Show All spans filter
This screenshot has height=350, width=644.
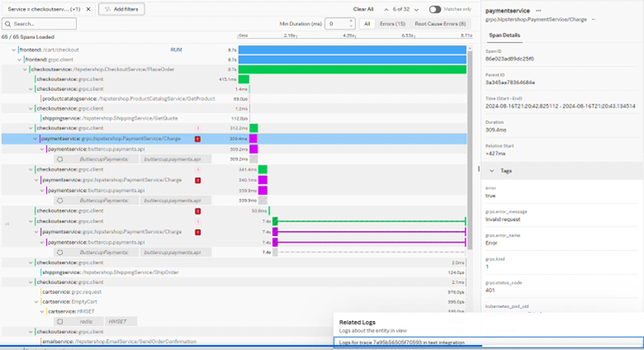tap(367, 24)
